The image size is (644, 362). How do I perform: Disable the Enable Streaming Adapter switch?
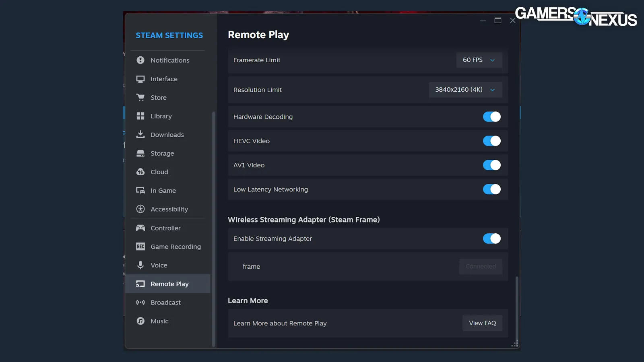pos(492,239)
